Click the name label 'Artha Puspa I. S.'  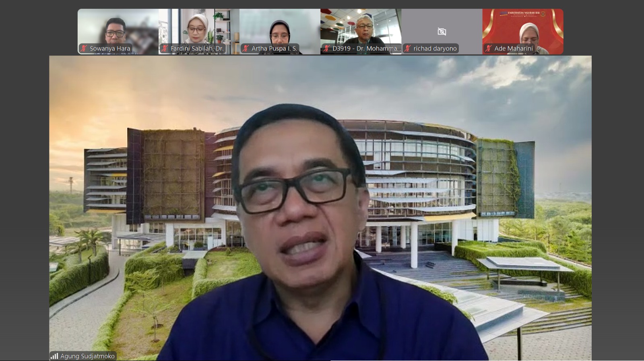tap(274, 48)
